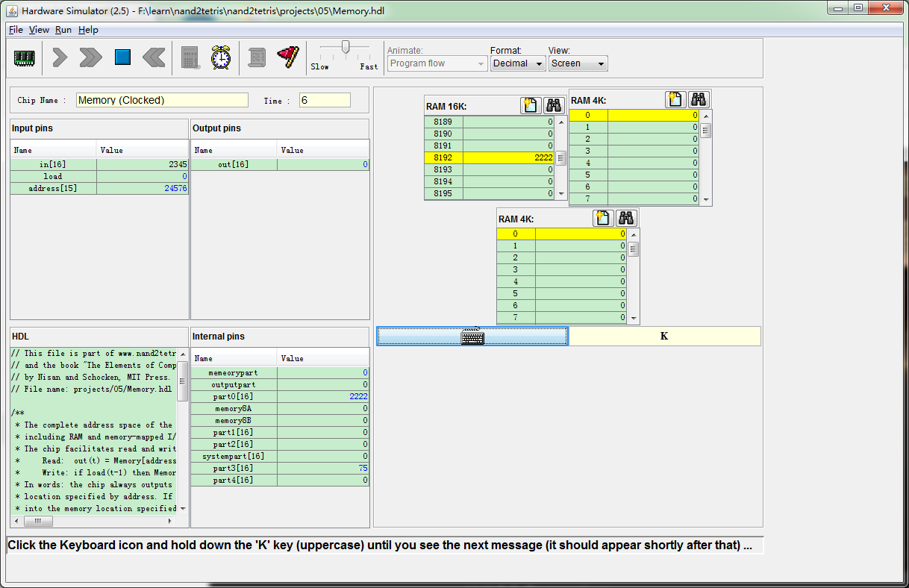909x588 pixels.
Task: Open the Animate Program flow dropdown
Action: pyautogui.click(x=437, y=64)
